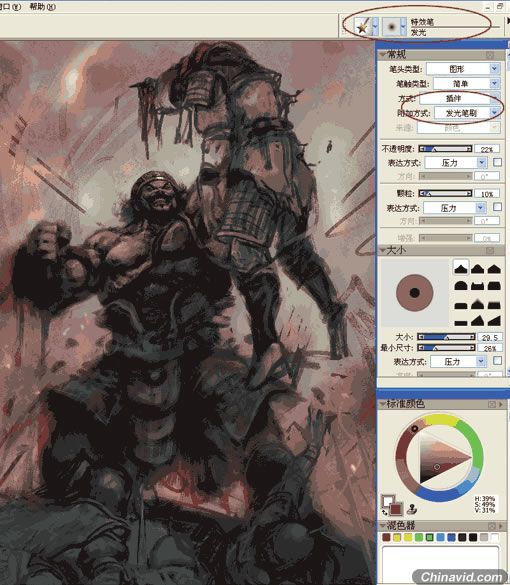Select the first brush tip profile
The height and width of the screenshot is (585, 510).
[x=461, y=269]
